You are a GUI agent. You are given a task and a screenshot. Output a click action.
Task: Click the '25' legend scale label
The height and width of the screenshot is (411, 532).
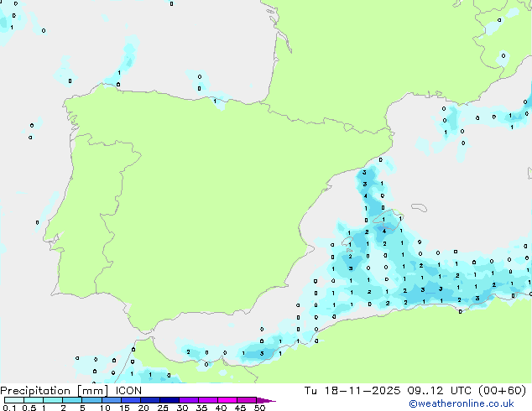click(x=163, y=408)
